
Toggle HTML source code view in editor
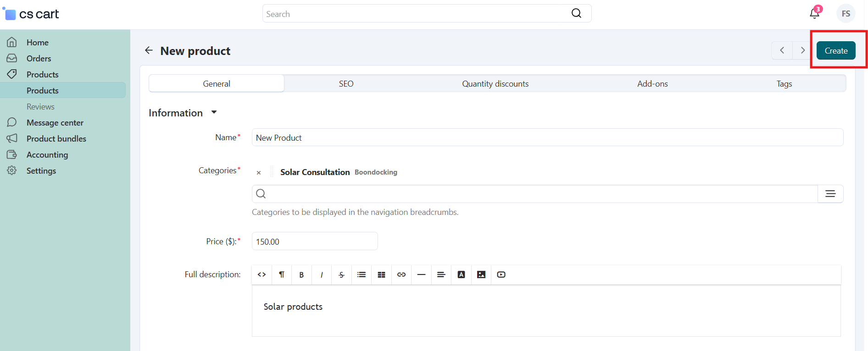click(262, 274)
